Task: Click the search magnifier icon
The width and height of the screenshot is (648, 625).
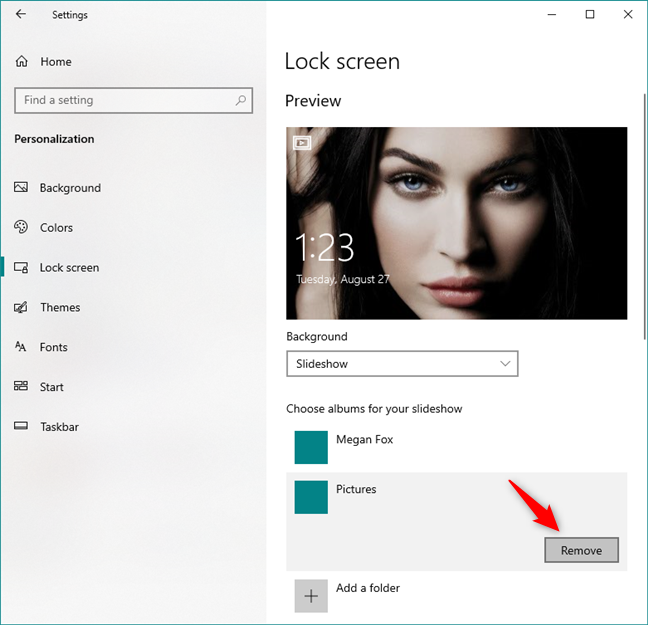Action: tap(241, 100)
